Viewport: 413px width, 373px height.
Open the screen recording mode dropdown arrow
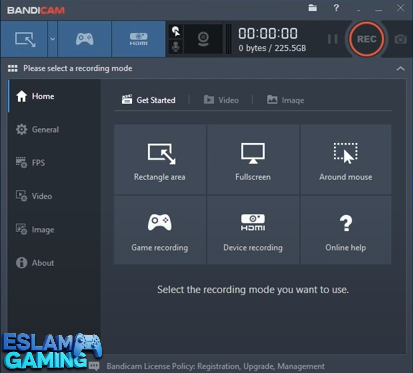pos(52,39)
